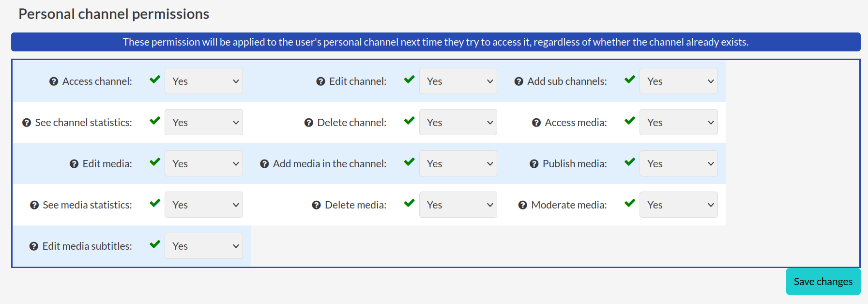Click the 'Edit channel:' label
Screen dimensions: 868x304
[358, 81]
